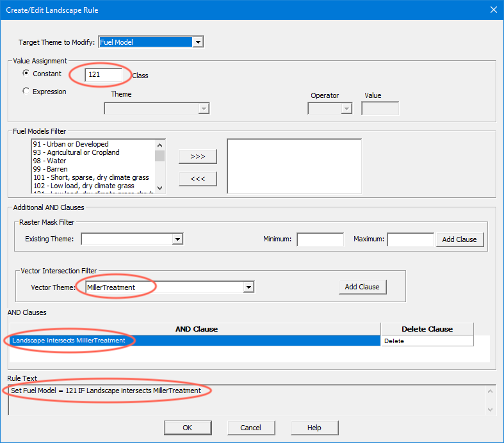This screenshot has width=504, height=443.
Task: Select 102 - Low load, dry climate grass
Action: pos(83,186)
